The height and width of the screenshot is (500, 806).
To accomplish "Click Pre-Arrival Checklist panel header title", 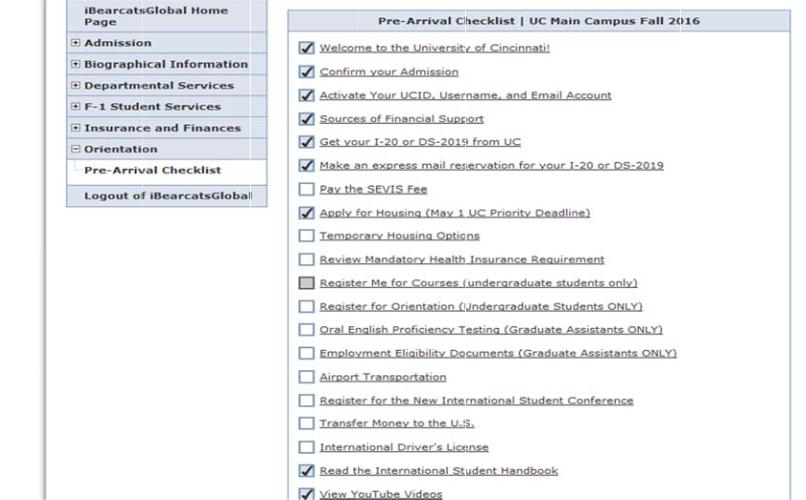I will pos(539,21).
